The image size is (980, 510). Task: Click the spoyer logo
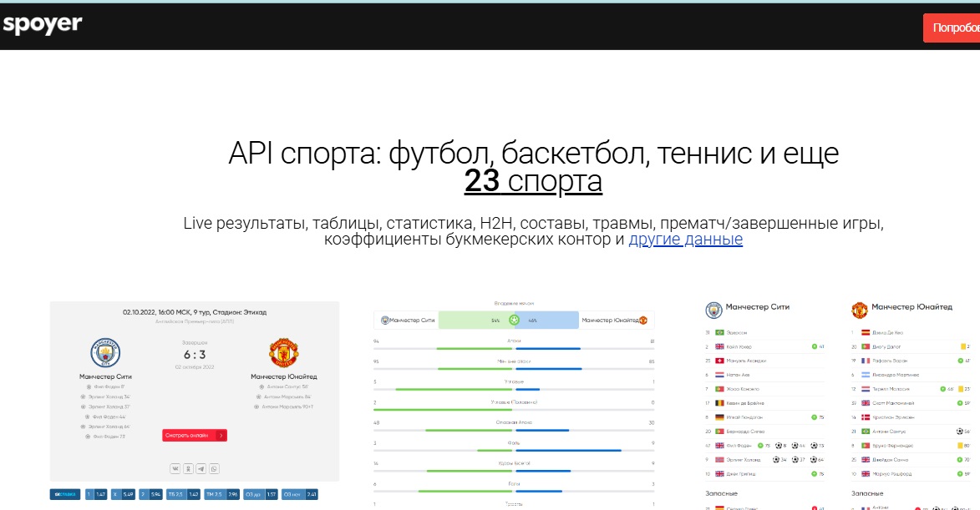43,24
